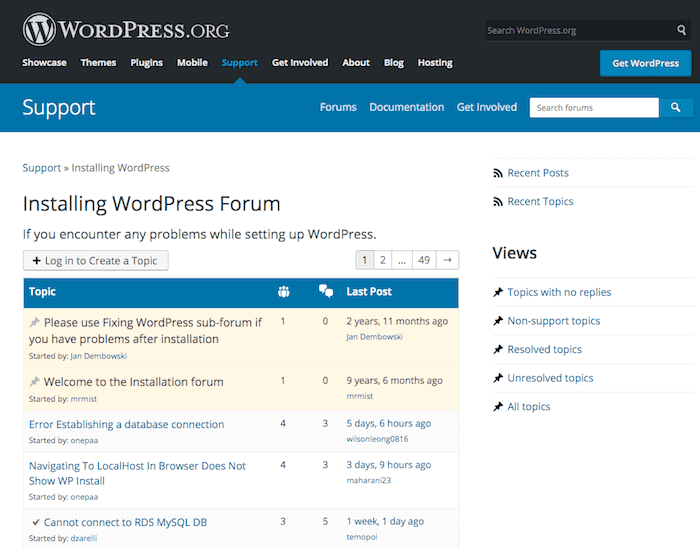Open the Themes menu item

click(x=98, y=62)
